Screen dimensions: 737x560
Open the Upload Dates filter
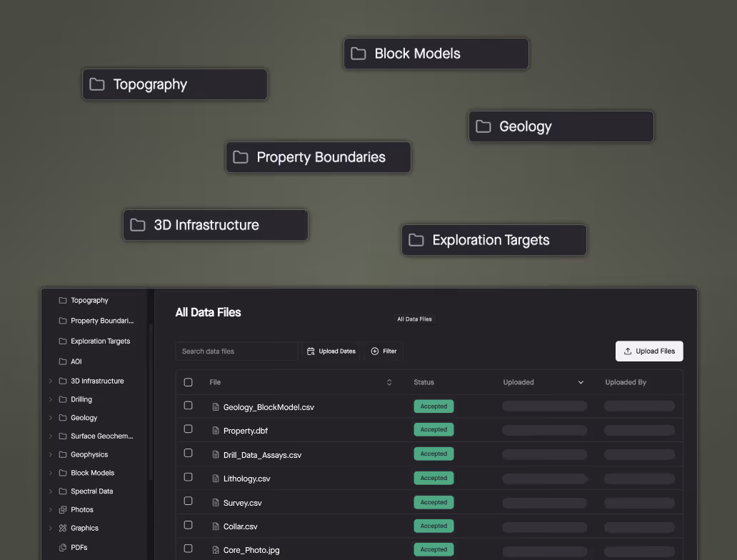click(x=331, y=351)
